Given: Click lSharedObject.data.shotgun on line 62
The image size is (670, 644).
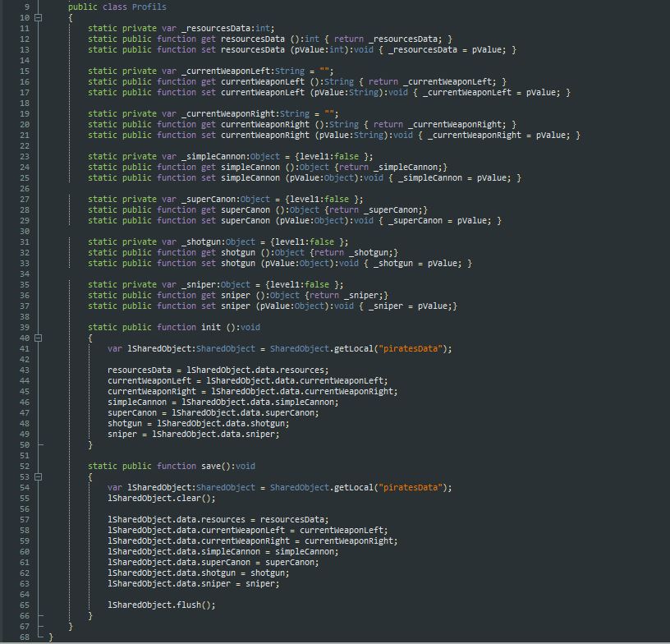Looking at the screenshot, I should [172, 573].
